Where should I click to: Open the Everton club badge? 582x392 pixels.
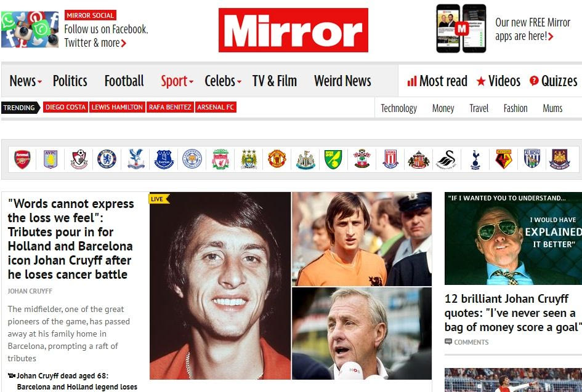coord(164,159)
